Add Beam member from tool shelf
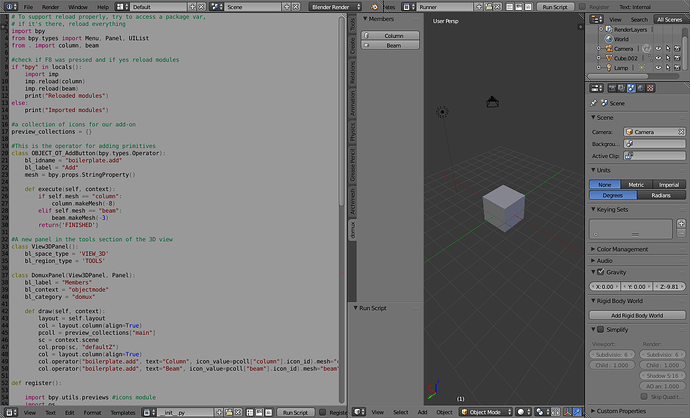 point(390,45)
